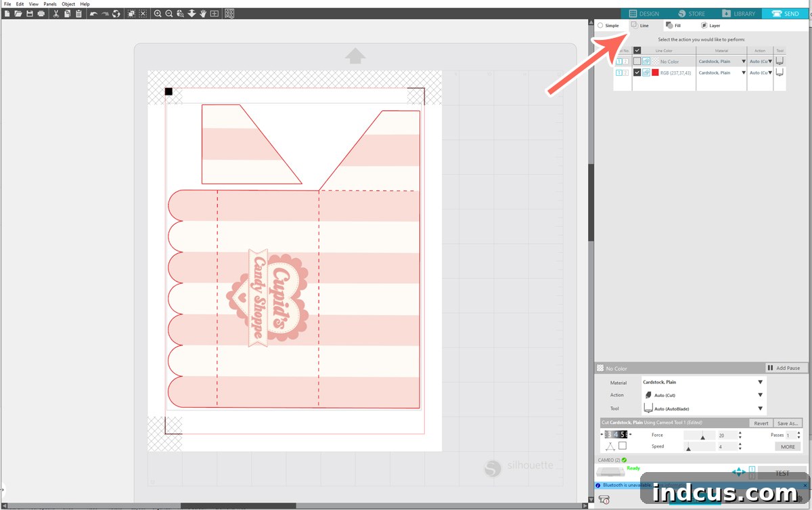Open the Help menu
This screenshot has height=510, width=812.
pos(85,4)
